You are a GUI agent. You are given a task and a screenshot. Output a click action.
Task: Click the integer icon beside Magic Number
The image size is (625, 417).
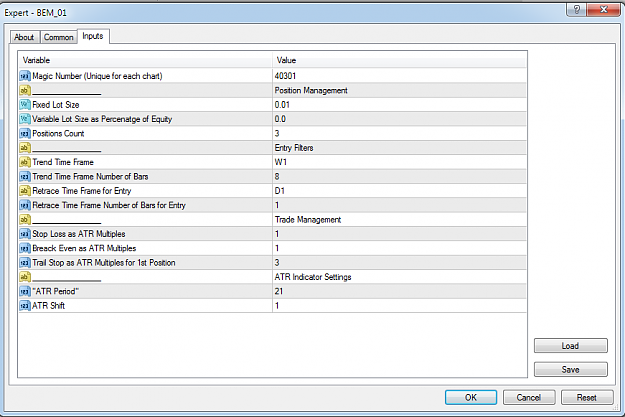click(x=25, y=76)
